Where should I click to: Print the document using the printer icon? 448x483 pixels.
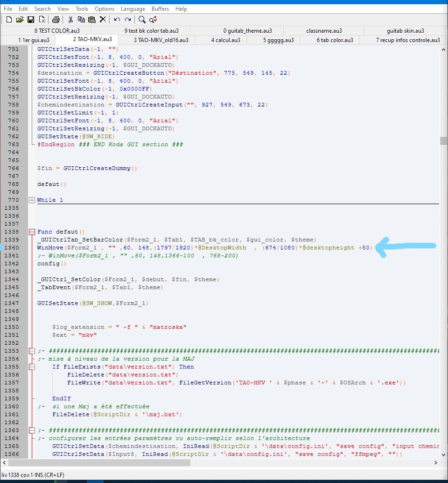pyautogui.click(x=56, y=20)
